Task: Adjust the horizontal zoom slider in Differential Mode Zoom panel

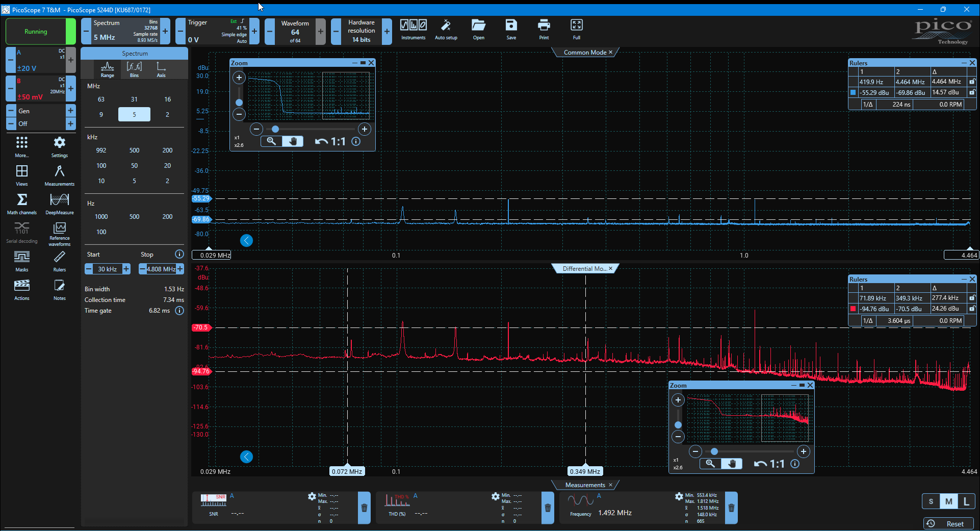Action: coord(714,451)
